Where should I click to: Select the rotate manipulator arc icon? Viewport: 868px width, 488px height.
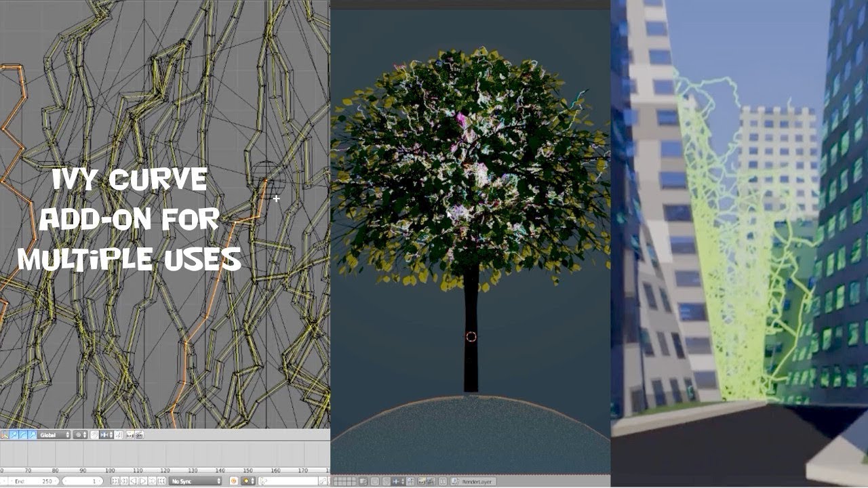tap(23, 434)
